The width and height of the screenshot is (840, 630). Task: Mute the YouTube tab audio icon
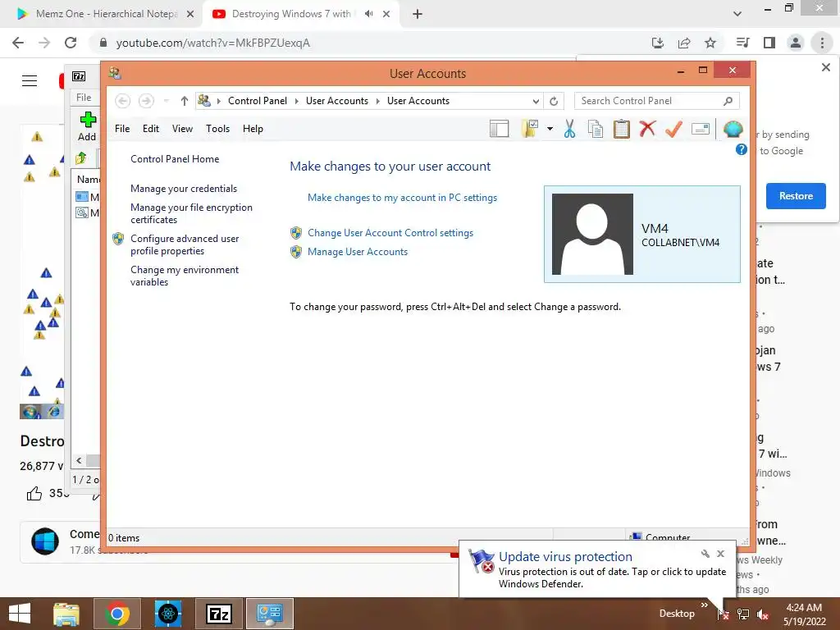pyautogui.click(x=368, y=14)
